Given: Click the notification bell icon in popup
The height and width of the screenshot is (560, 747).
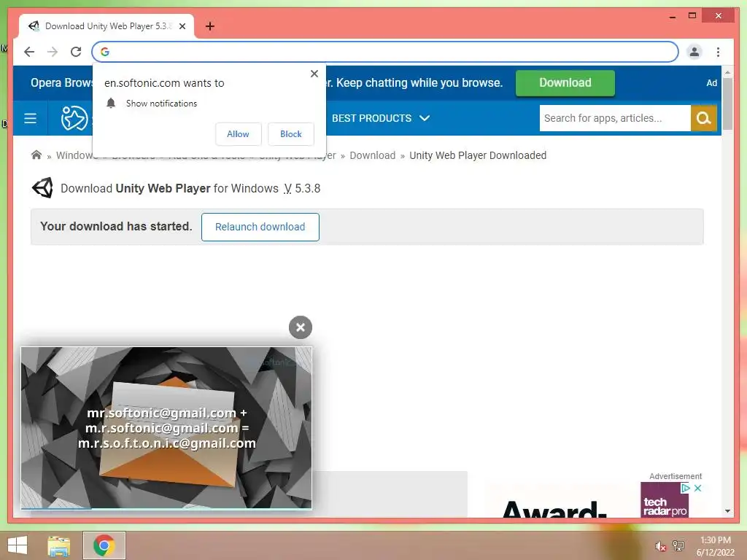Looking at the screenshot, I should coord(111,103).
